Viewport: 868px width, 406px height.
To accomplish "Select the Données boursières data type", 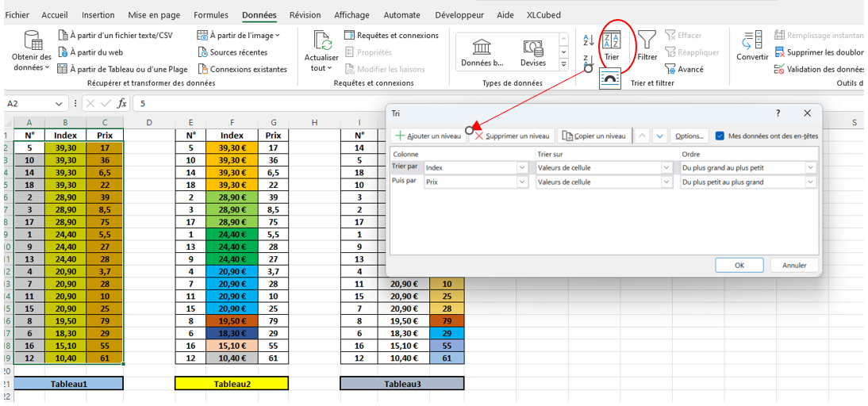I will [x=482, y=52].
